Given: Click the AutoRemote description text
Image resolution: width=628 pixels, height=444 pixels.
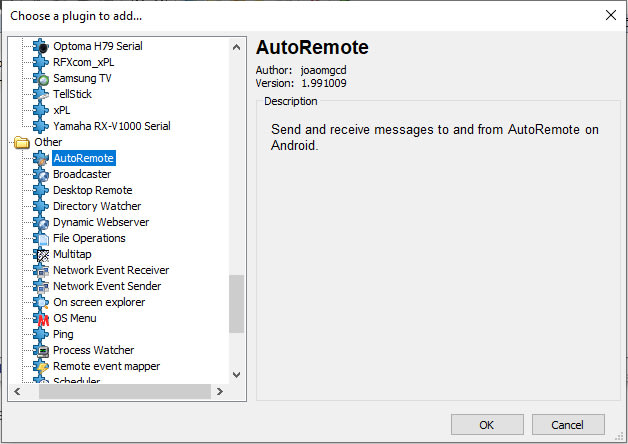Looking at the screenshot, I should 435,137.
